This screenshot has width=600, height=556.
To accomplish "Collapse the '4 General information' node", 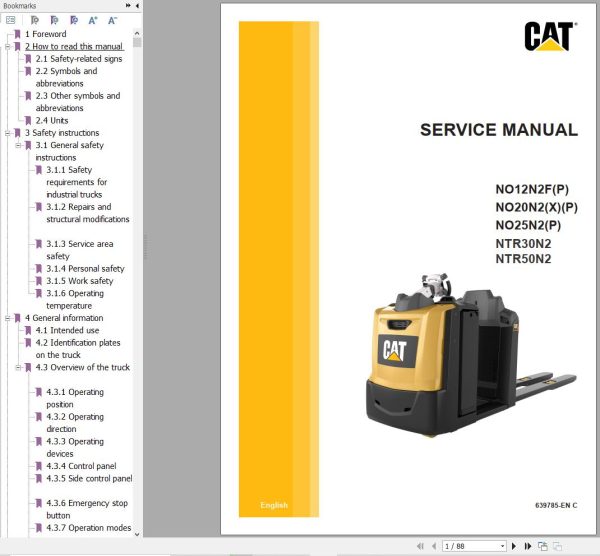I will pos(7,318).
